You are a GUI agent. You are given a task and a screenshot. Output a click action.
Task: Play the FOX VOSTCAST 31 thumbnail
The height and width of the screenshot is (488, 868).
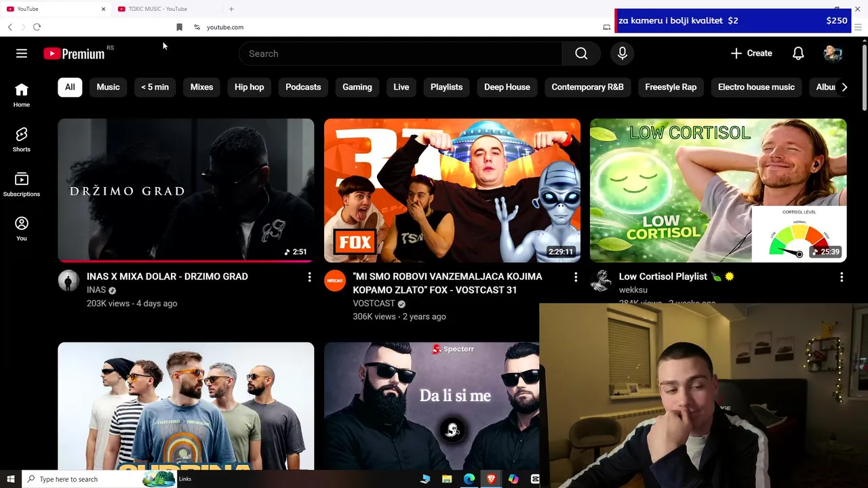point(452,190)
